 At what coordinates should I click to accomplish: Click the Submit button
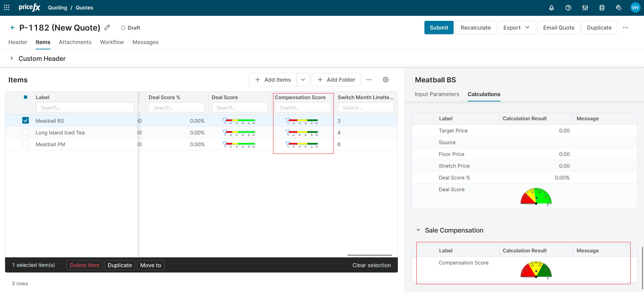(x=439, y=28)
